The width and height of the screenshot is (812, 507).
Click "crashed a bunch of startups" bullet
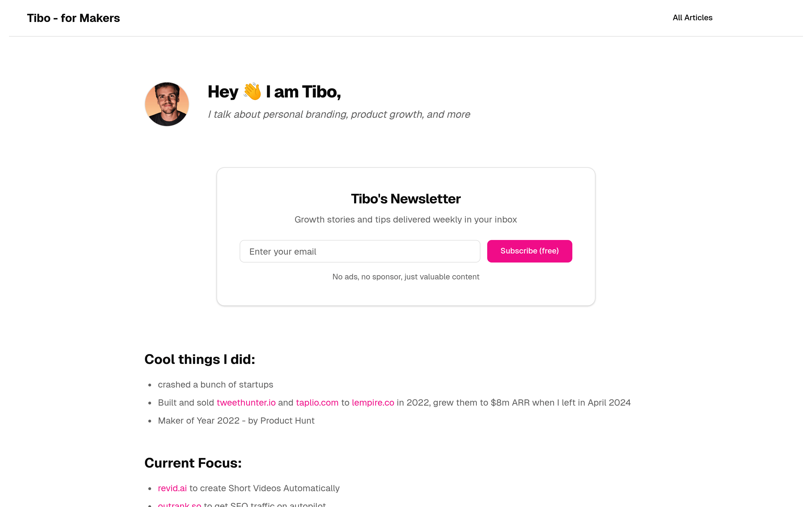click(215, 384)
